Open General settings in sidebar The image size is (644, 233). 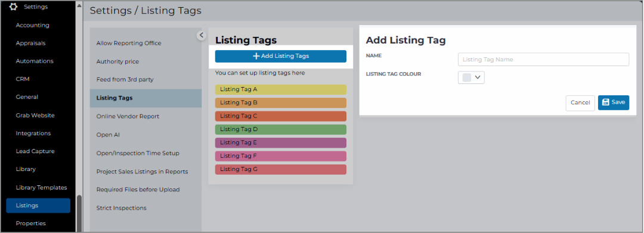pos(27,97)
